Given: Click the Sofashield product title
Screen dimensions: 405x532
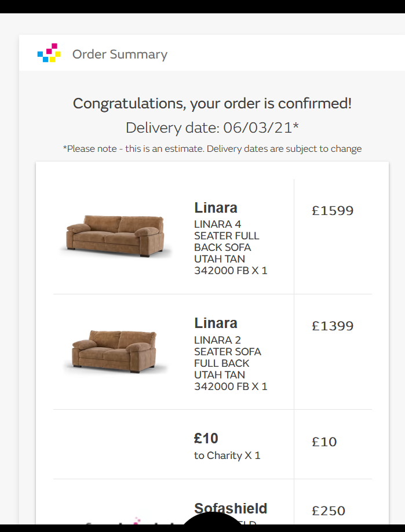Looking at the screenshot, I should coord(231,509).
